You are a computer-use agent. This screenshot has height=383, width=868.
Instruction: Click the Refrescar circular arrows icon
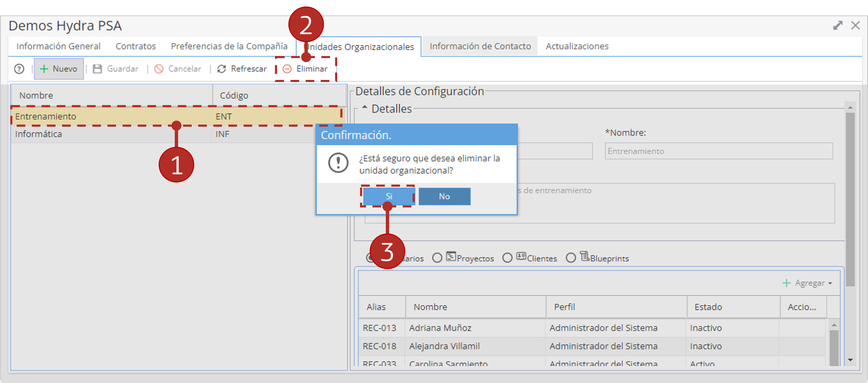click(221, 69)
